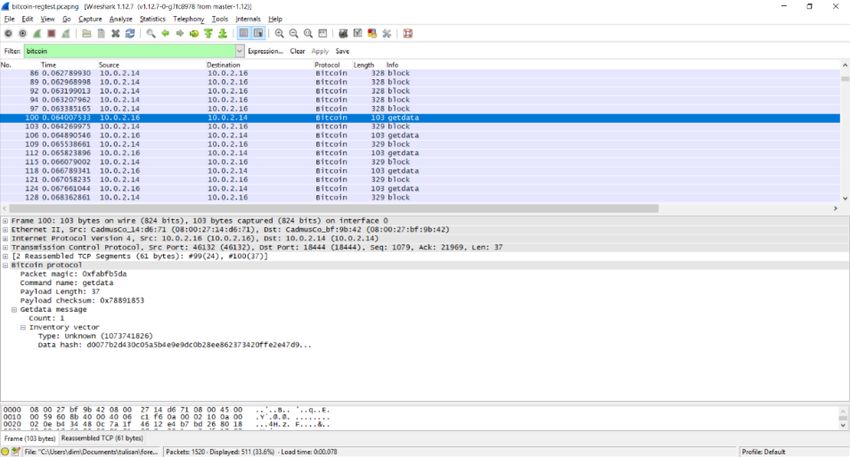The image size is (850, 457).
Task: Reset zoom to normal size
Action: pyautogui.click(x=308, y=34)
